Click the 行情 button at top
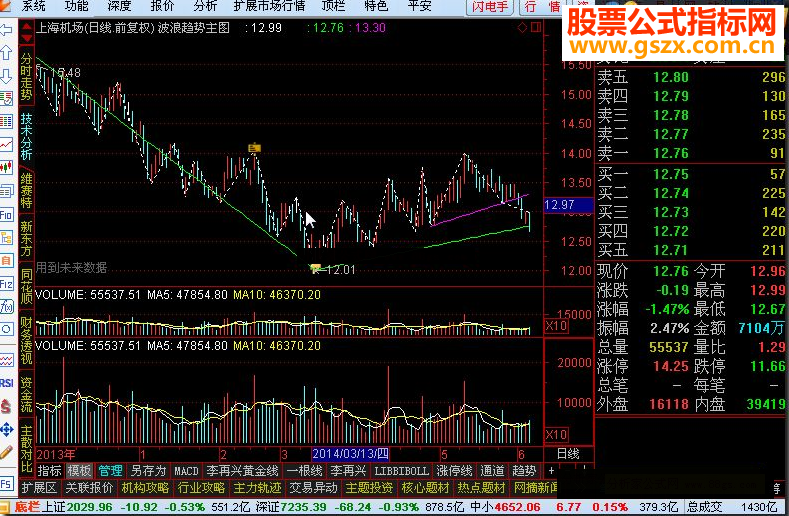Screen dimensions: 789x516 542,7
